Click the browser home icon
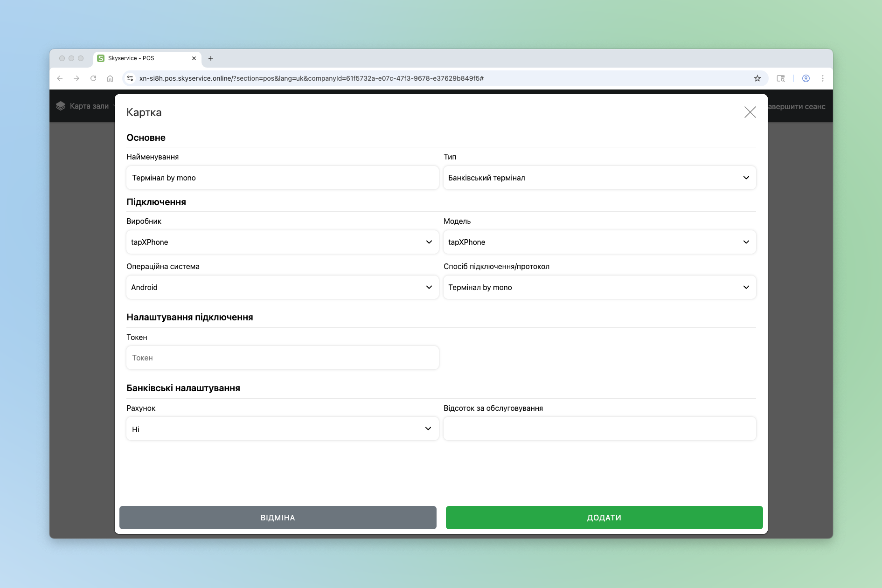The width and height of the screenshot is (882, 588). 110,78
